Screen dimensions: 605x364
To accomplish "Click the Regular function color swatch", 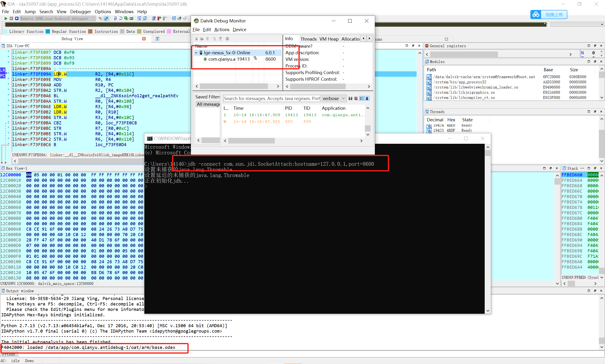I will coord(48,31).
